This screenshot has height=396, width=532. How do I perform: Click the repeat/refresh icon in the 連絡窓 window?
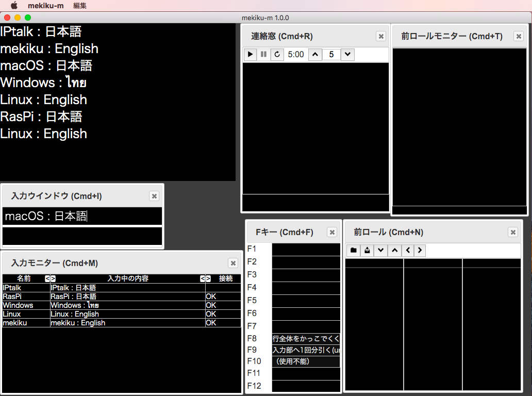277,54
